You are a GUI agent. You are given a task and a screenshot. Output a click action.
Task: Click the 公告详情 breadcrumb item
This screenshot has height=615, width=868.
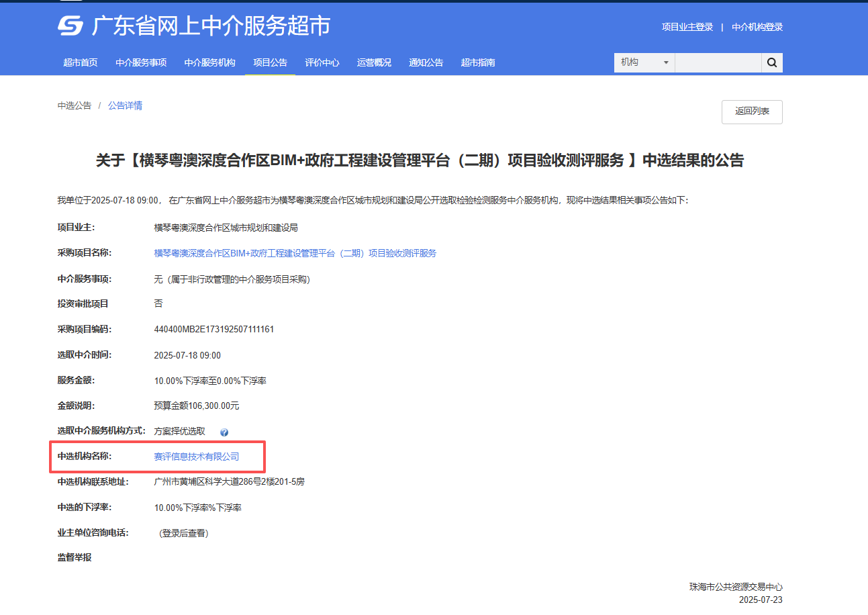(x=125, y=106)
